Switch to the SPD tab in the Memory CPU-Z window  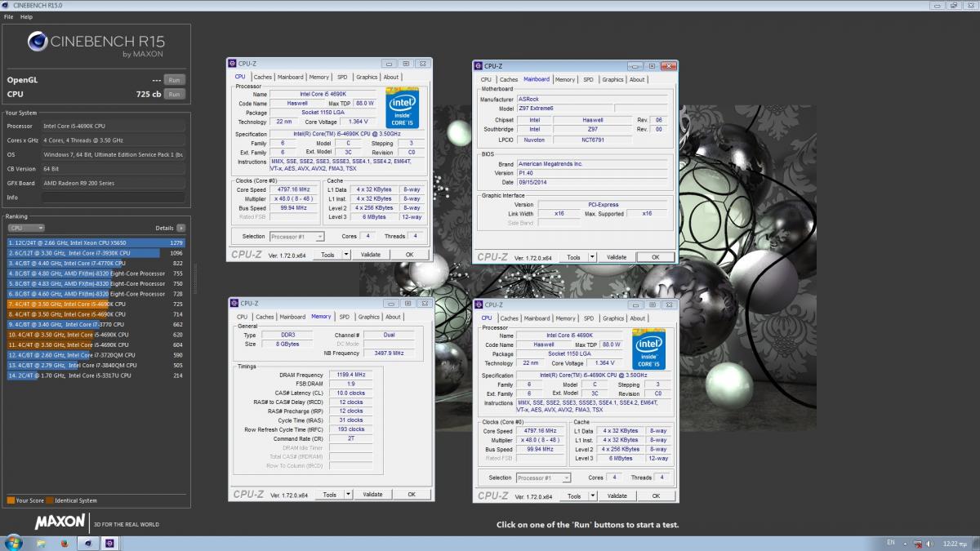point(344,317)
